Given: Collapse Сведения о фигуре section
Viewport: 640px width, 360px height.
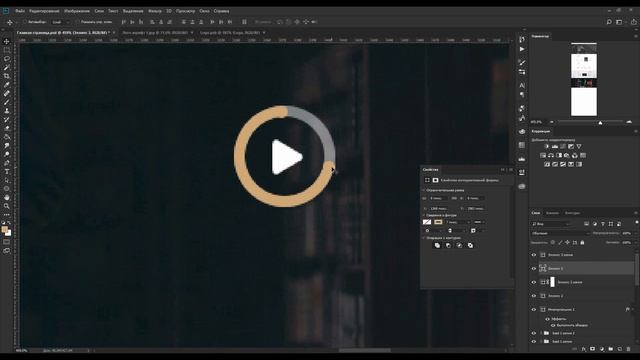Looking at the screenshot, I should click(x=424, y=215).
